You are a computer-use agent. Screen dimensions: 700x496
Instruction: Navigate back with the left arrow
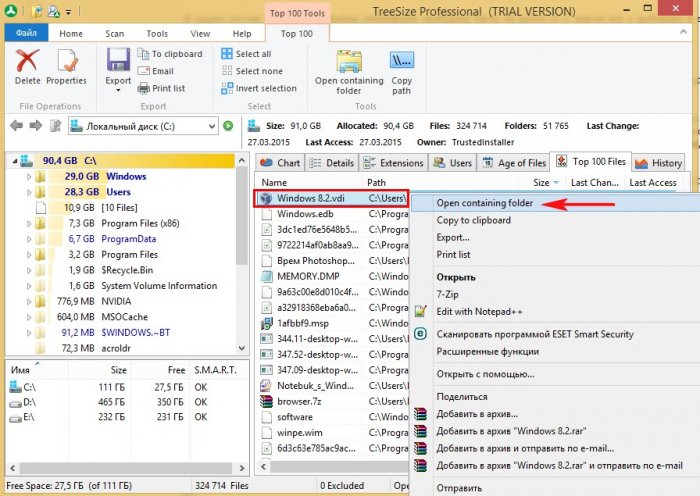point(16,126)
